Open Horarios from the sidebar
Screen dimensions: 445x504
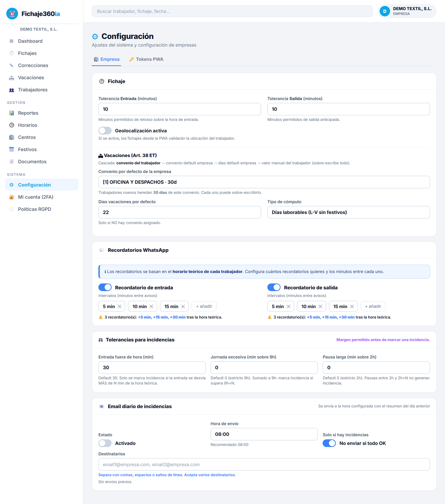click(41, 125)
